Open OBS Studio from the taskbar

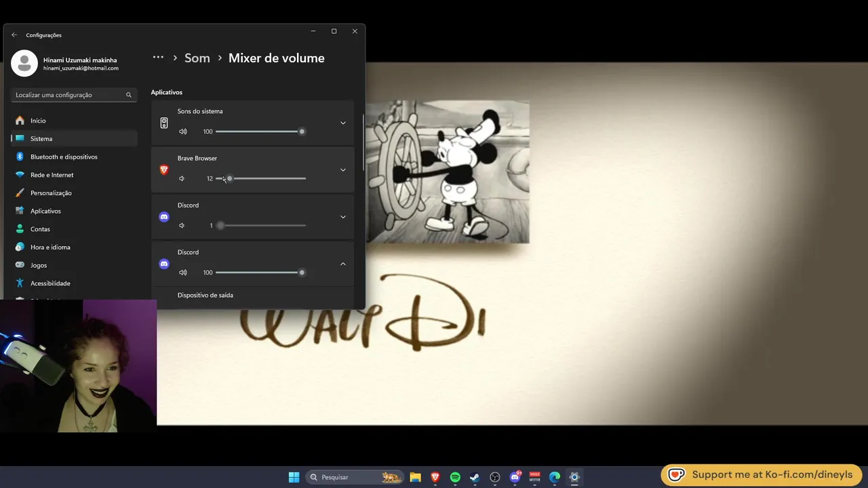(x=495, y=477)
